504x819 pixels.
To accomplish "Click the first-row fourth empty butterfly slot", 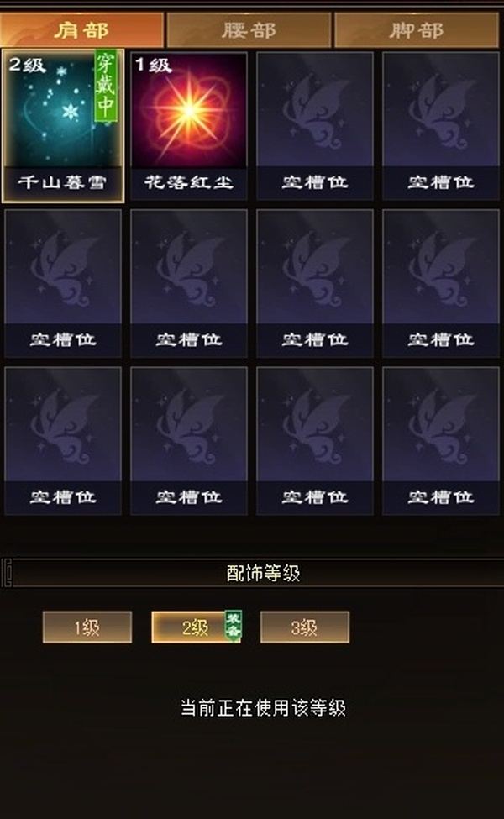I will 441,126.
